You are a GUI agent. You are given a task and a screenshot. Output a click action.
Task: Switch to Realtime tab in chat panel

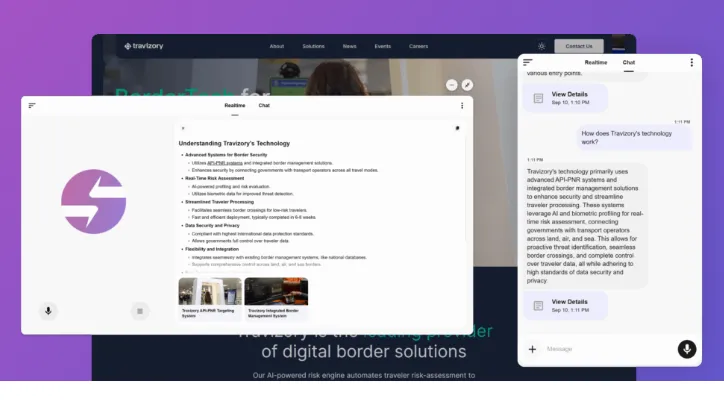pyautogui.click(x=596, y=62)
